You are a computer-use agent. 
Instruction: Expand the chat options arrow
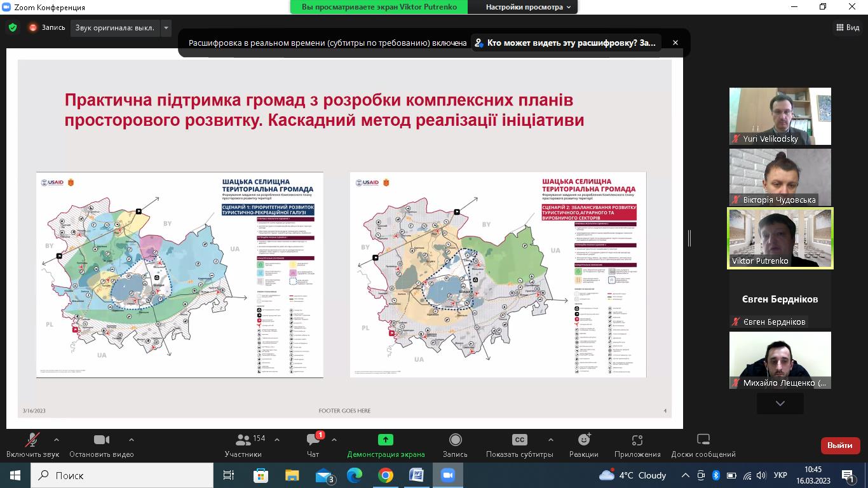334,440
